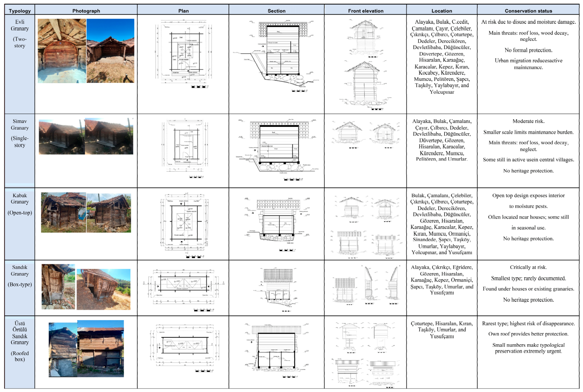Select the Evli Granary location list starting "Alayaka, Bulak, C.cedit"
This screenshot has height=392, width=583.
442,57
